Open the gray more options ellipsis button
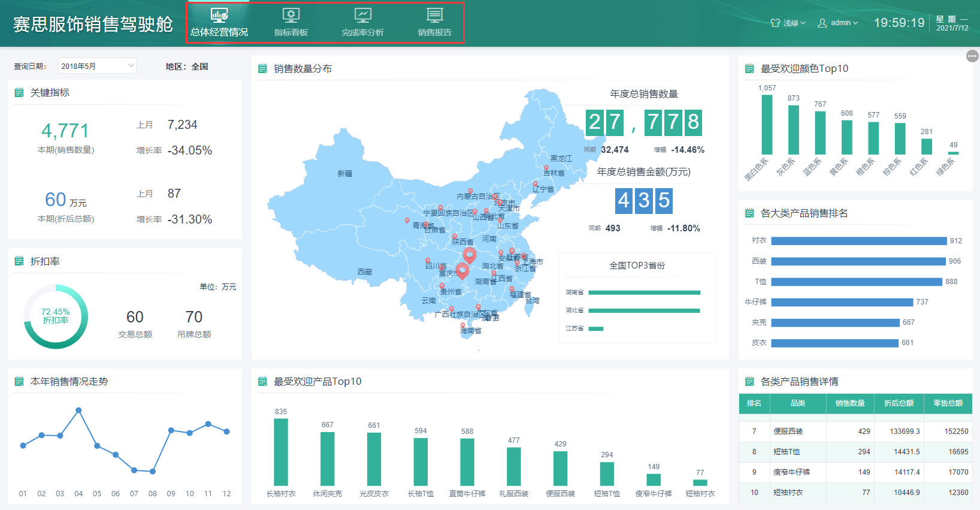 pos(972,56)
